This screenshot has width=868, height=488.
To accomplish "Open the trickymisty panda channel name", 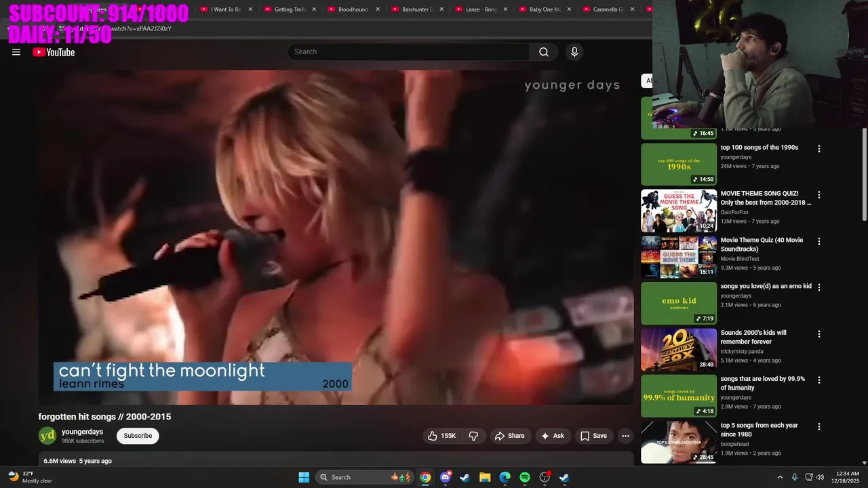I will tap(742, 352).
